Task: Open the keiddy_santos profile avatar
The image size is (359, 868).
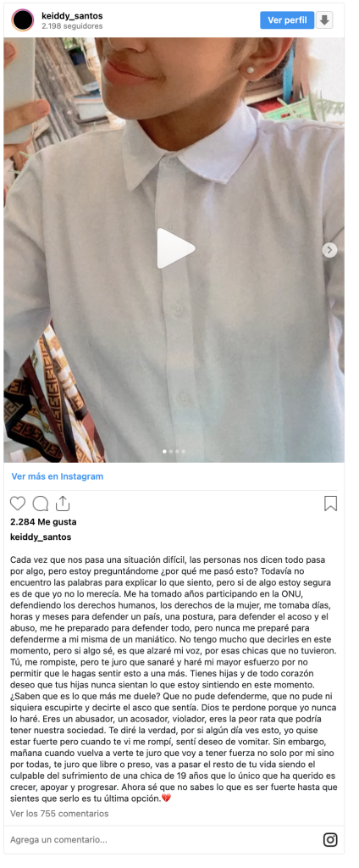Action: (x=23, y=20)
